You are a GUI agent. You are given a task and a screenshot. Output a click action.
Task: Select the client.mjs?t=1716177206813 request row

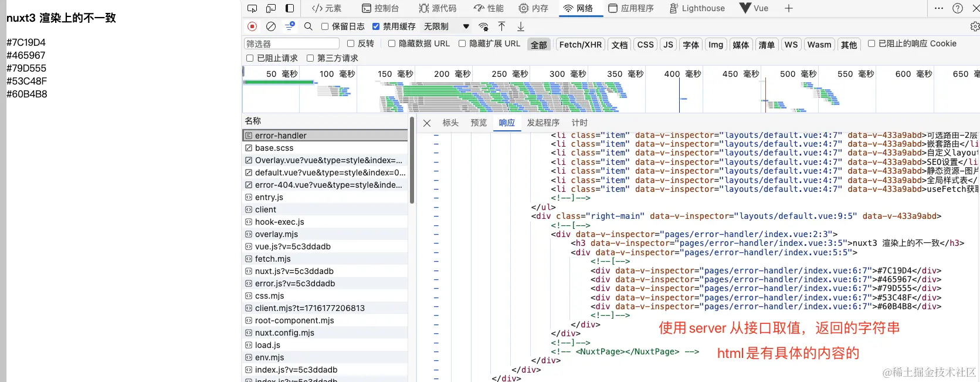coord(325,308)
